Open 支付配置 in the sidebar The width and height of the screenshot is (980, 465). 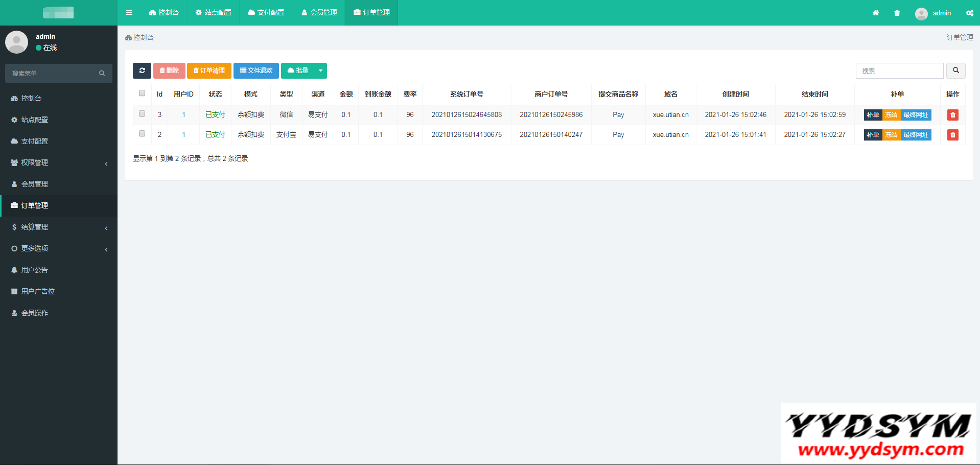coord(34,141)
